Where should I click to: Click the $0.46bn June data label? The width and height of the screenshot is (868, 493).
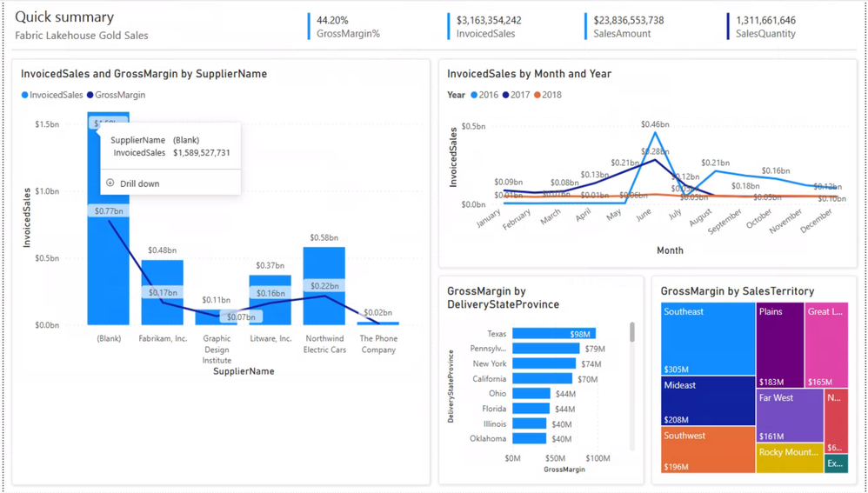[x=655, y=124]
